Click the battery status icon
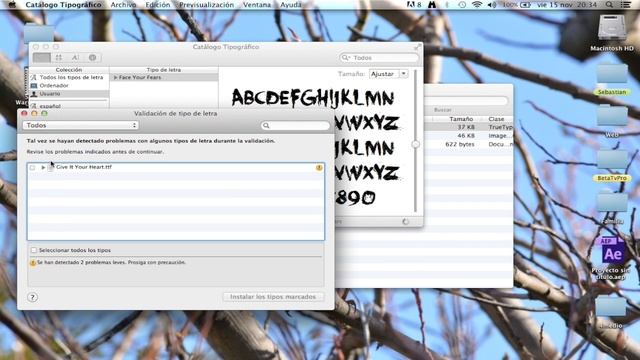Screen dimensions: 640x360 pos(526,4)
